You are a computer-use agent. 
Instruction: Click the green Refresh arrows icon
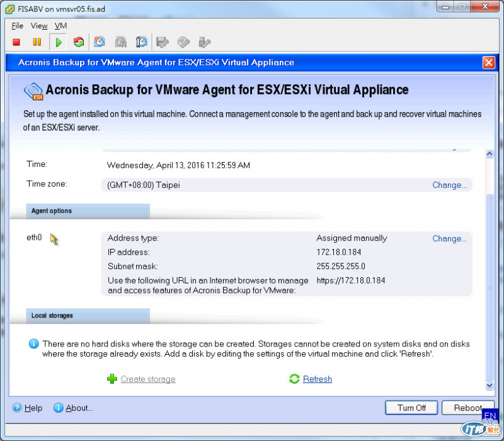click(294, 379)
